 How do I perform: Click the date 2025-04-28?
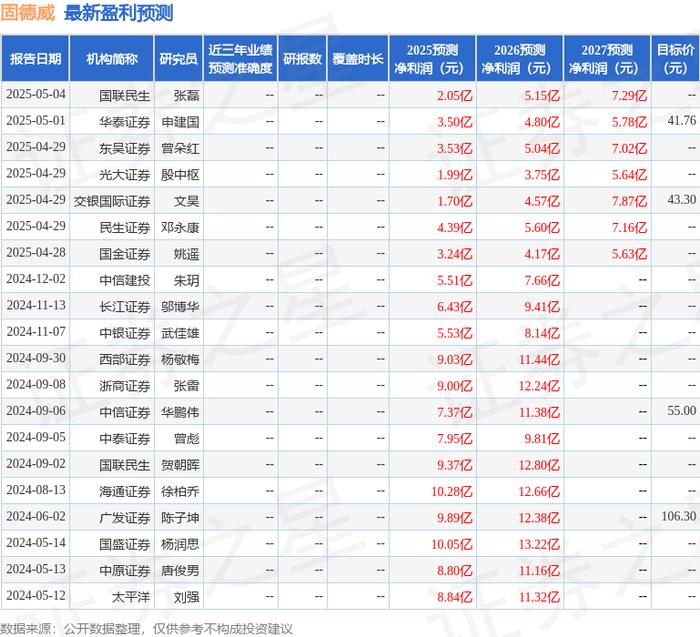pos(36,253)
